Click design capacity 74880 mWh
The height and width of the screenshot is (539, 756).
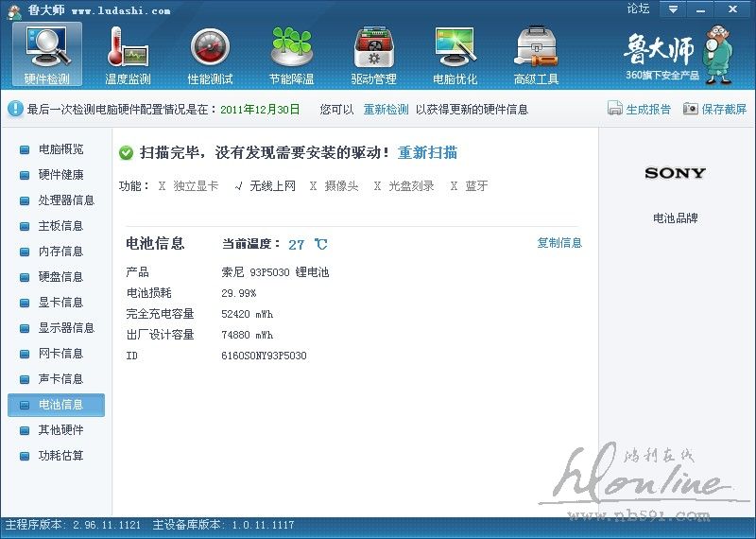[247, 335]
